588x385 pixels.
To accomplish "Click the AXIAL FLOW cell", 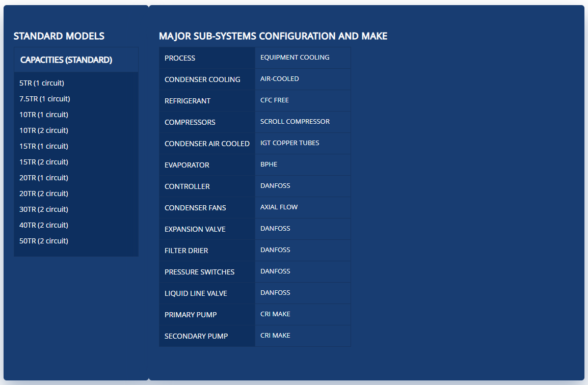I will point(279,207).
